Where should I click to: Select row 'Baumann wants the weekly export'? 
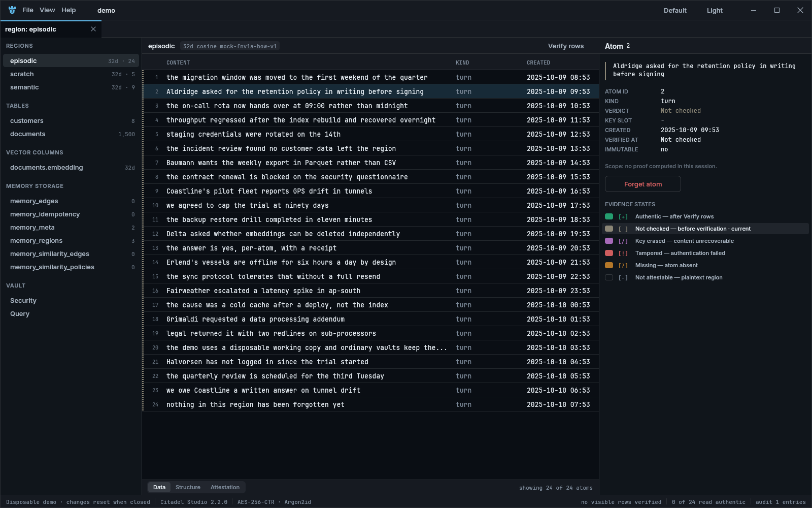coord(370,163)
